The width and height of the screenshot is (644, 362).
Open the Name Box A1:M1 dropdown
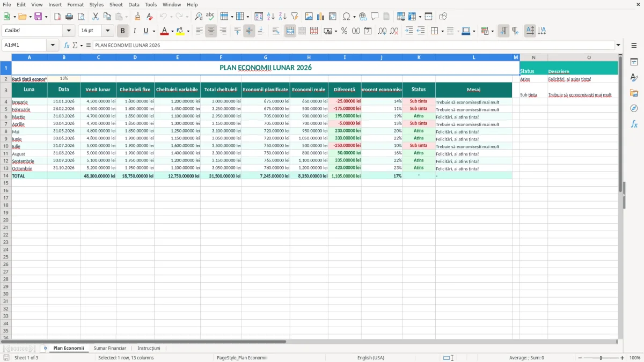pyautogui.click(x=53, y=45)
